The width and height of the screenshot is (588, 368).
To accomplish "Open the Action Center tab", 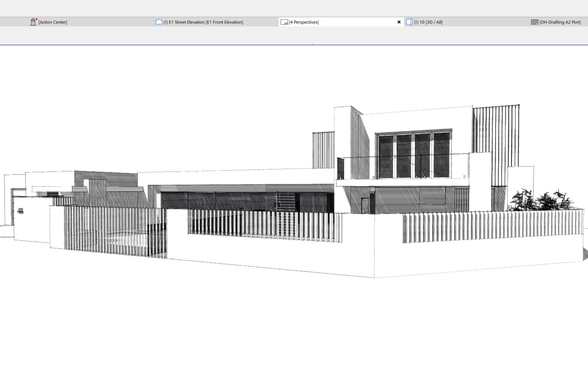I will (53, 22).
